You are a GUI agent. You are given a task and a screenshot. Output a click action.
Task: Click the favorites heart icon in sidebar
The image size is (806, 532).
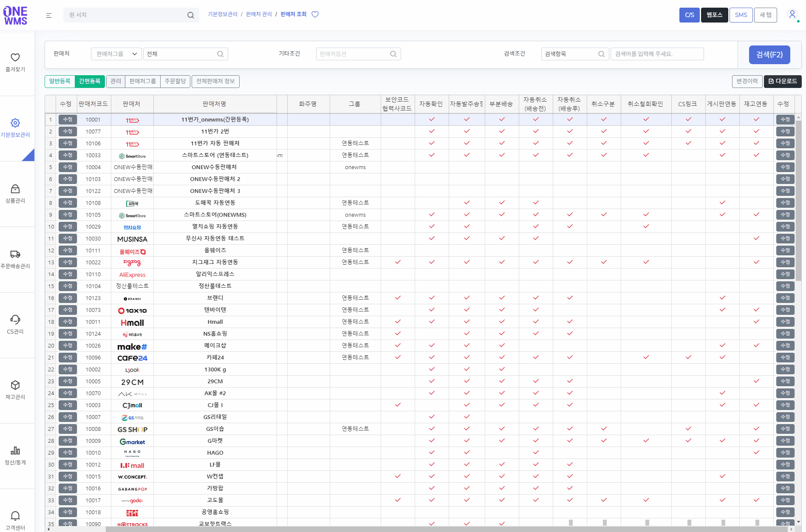[15, 57]
